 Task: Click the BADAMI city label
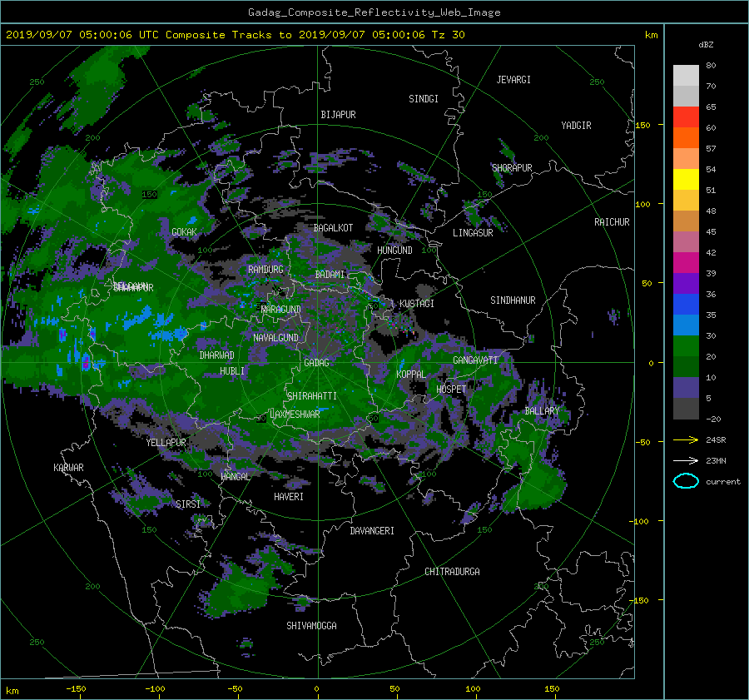pos(330,275)
